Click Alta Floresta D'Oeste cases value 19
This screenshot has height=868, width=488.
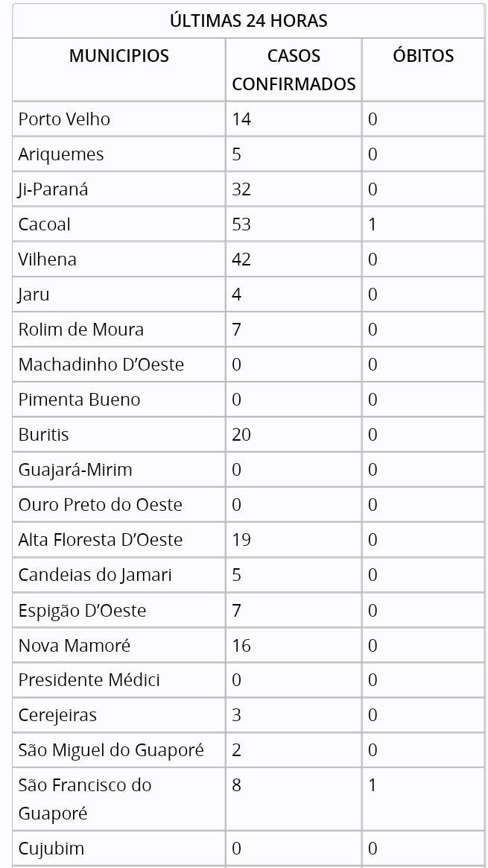click(241, 540)
